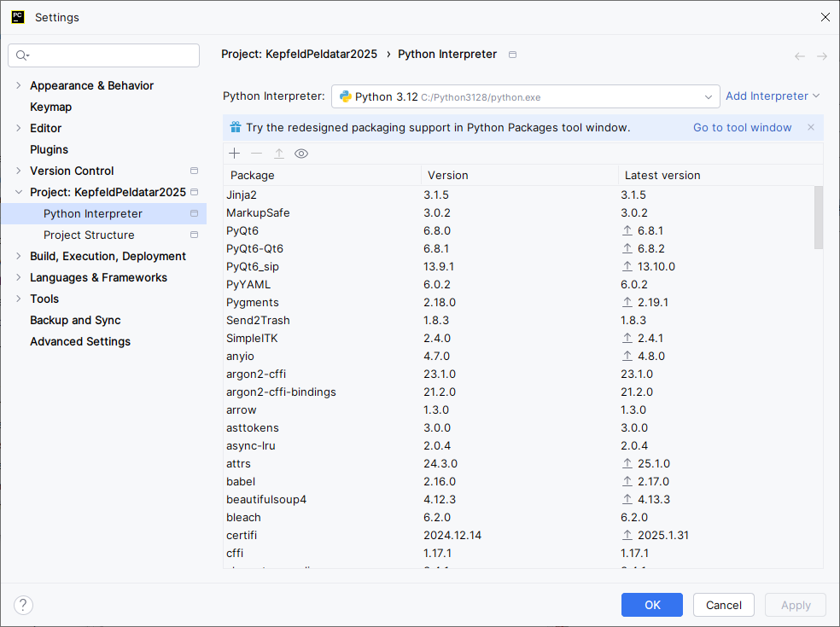Collapse the Project: KepfeldPeldatar2025 section
Screen dimensions: 840x627
coord(19,192)
